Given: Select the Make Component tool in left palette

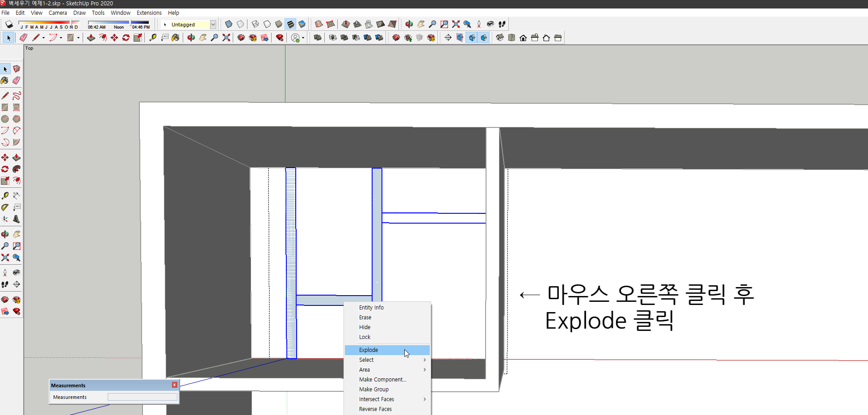Looking at the screenshot, I should coord(17,69).
